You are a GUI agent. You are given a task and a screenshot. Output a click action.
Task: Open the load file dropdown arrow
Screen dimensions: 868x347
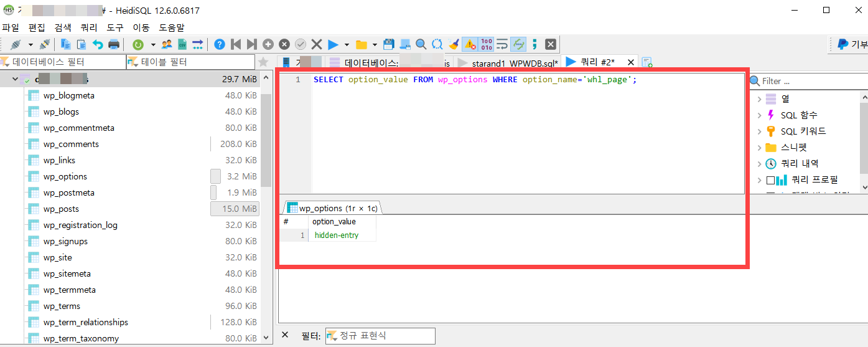click(x=375, y=44)
